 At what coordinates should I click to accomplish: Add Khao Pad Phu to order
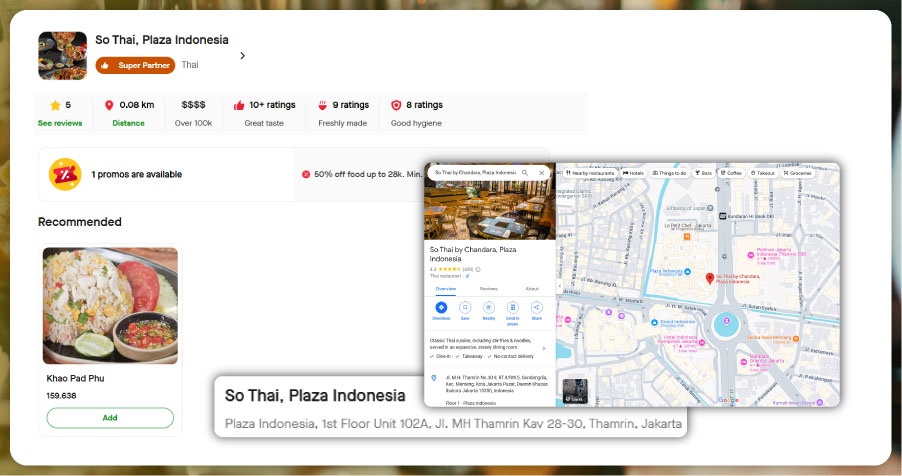tap(110, 417)
